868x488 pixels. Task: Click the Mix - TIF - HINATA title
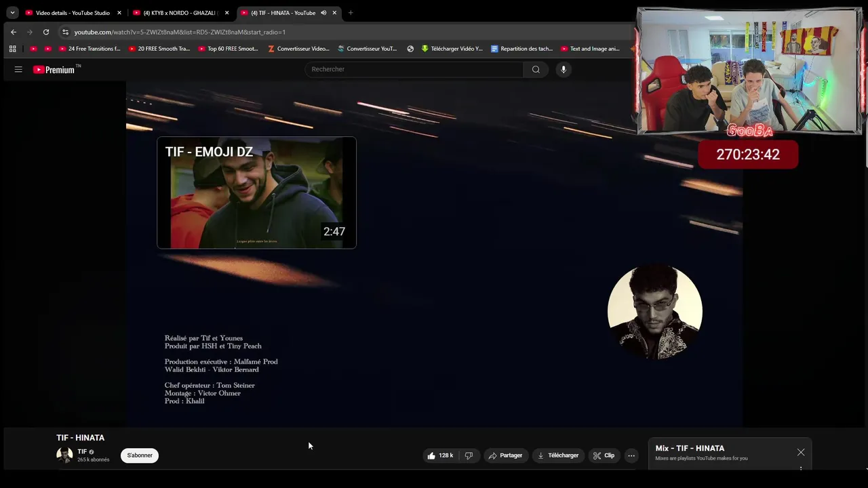pyautogui.click(x=690, y=448)
